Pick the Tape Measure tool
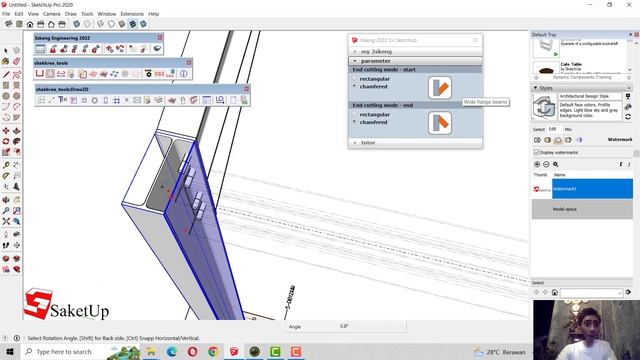Screen dimensions: 640x360 6,165
